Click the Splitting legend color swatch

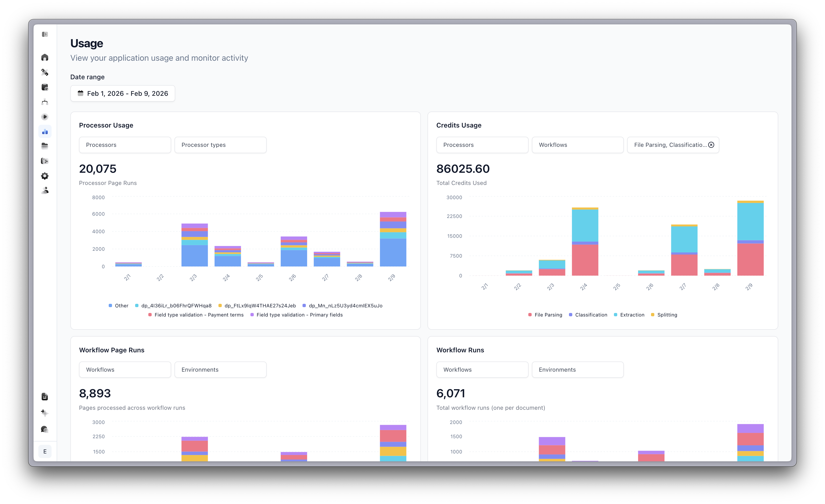pos(653,315)
